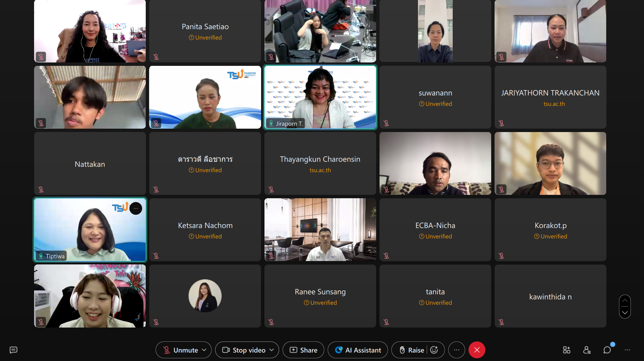Screen dimensions: 644x361
Task: Stop video camera
Action: pyautogui.click(x=244, y=350)
